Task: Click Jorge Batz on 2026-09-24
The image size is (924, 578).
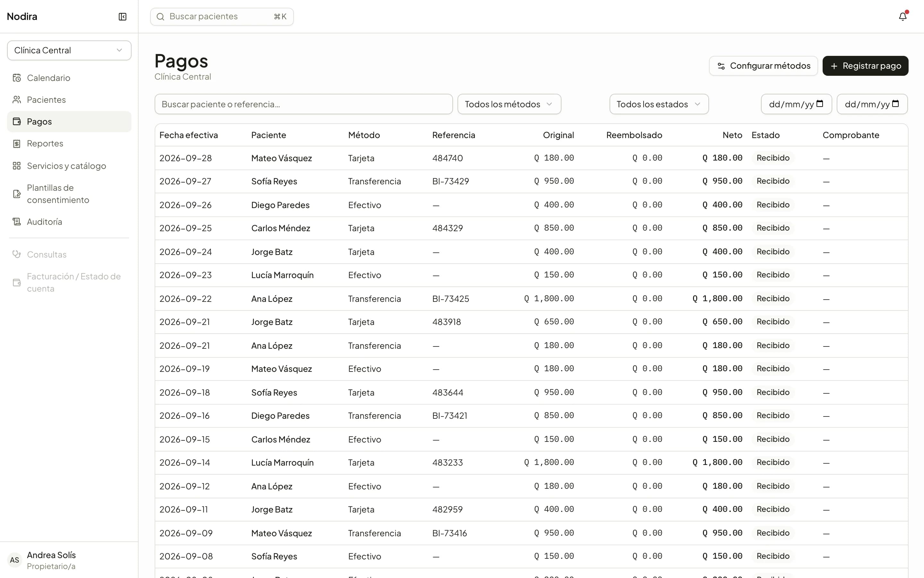Action: [x=272, y=252]
